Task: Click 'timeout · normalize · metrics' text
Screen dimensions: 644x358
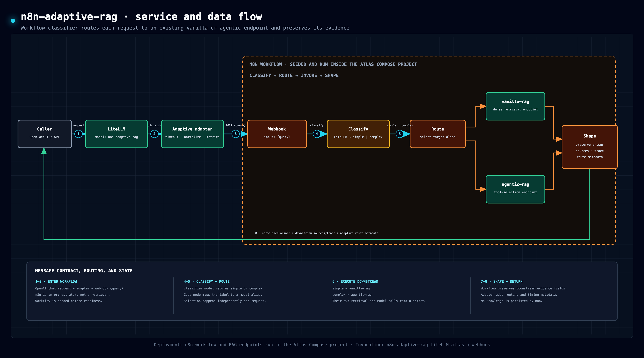Action: pos(192,137)
